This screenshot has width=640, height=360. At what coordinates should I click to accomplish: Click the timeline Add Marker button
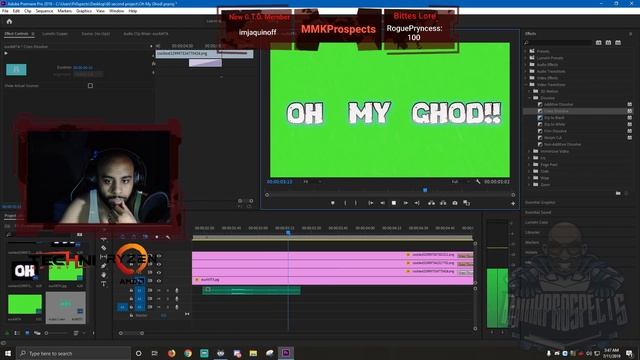(x=157, y=237)
